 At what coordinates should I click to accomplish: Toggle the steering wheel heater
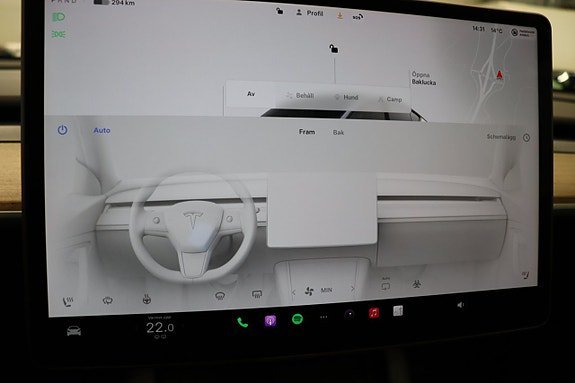point(147,299)
